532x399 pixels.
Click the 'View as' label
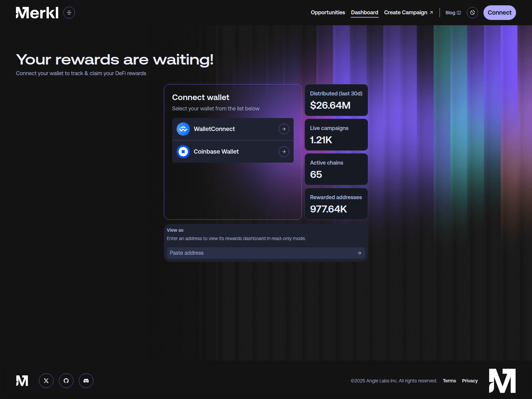tap(175, 230)
